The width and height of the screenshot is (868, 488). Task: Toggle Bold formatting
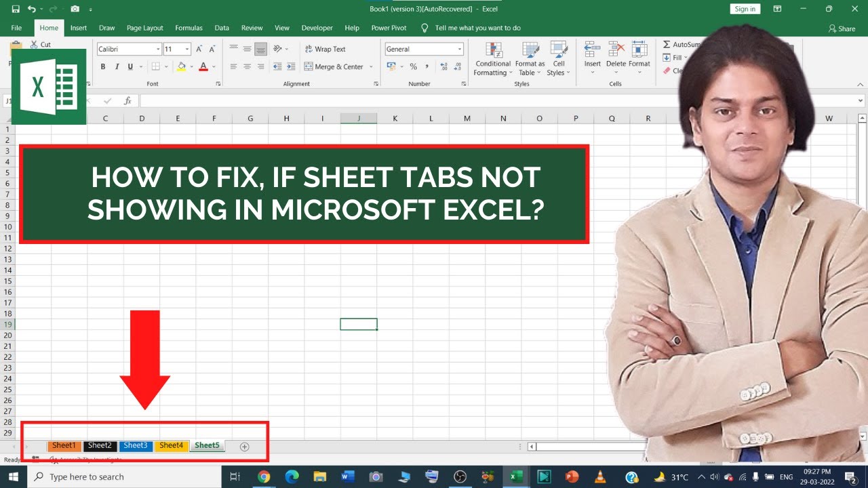(103, 66)
